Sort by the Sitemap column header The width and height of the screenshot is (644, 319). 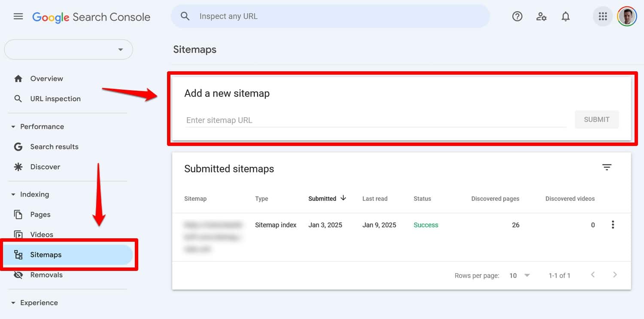(195, 199)
